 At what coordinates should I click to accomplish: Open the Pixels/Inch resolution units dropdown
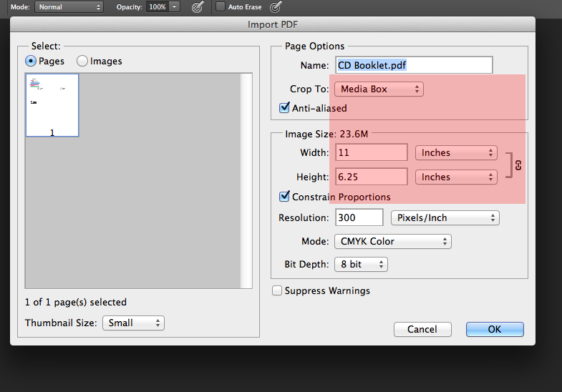coord(445,218)
